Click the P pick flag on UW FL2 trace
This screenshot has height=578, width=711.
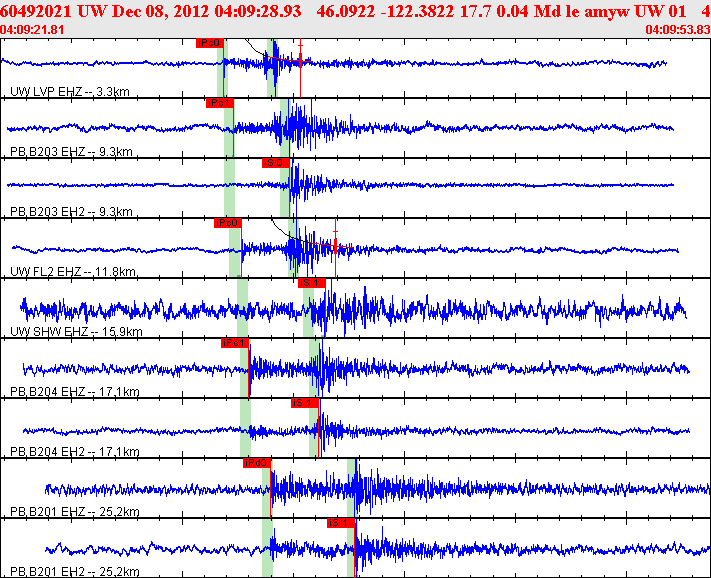coord(227,223)
